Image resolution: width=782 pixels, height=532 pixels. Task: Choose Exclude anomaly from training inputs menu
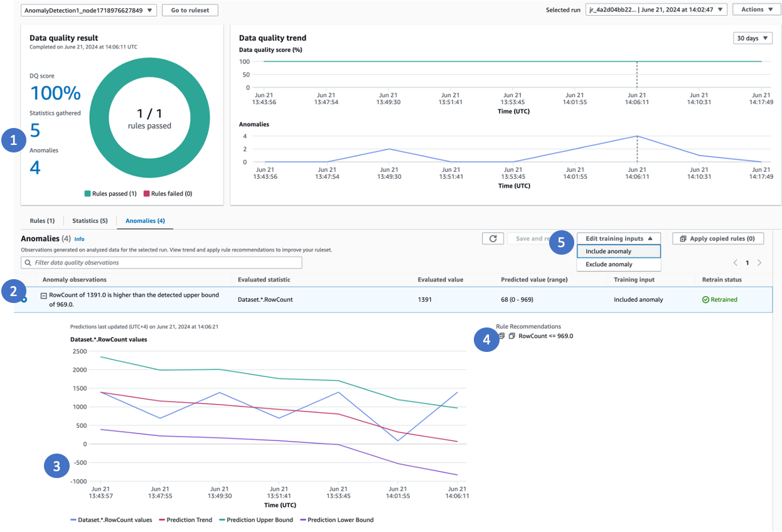[x=609, y=265]
